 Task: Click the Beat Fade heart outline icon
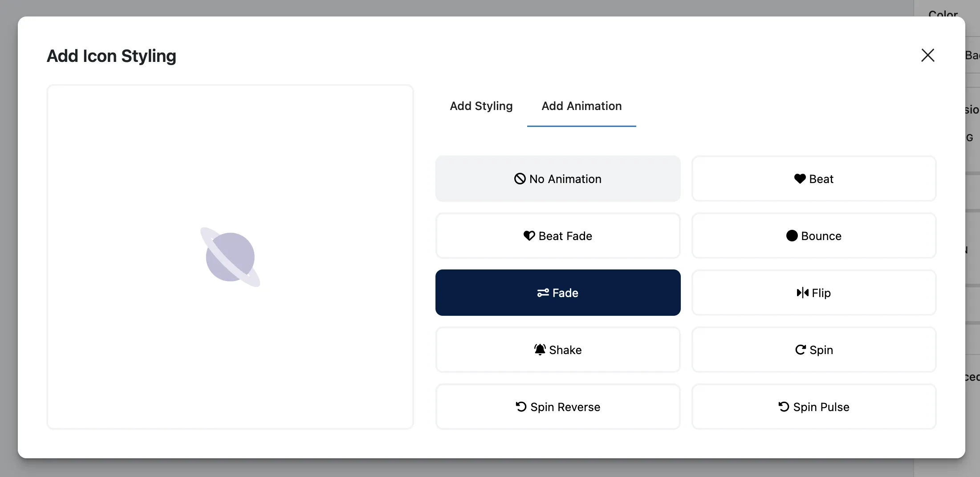click(529, 236)
